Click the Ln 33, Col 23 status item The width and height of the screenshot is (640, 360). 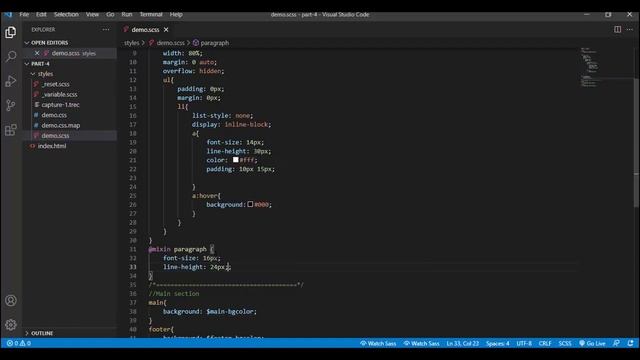(462, 343)
